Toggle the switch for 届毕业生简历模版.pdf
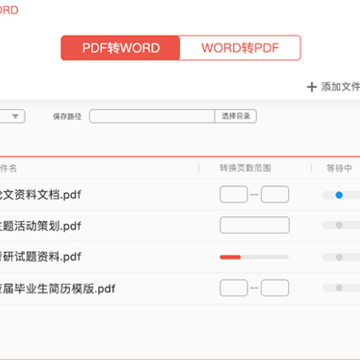Screen dimensions: 360x360 coord(341,288)
